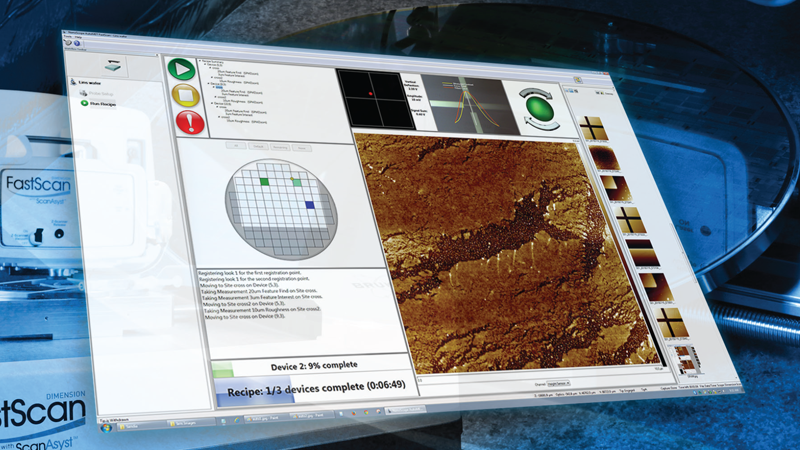Select the Run Recipe step

pyautogui.click(x=103, y=103)
